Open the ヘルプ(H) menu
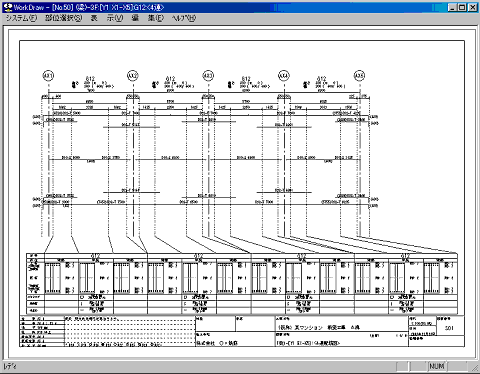480x374 pixels. pos(184,18)
